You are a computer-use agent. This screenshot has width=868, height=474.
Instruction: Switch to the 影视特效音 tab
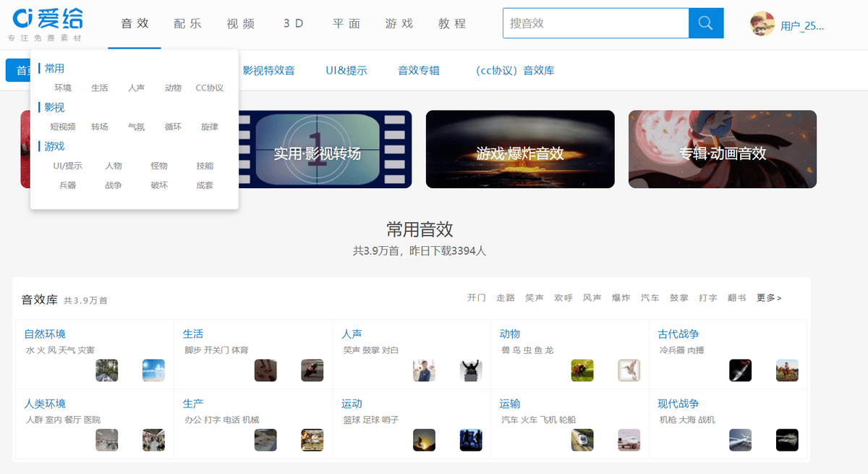pos(268,71)
